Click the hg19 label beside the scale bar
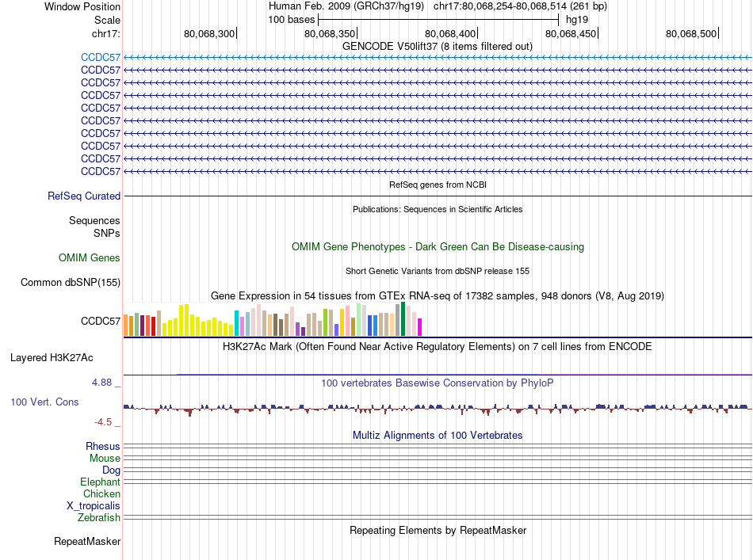This screenshot has height=560, width=753. [577, 20]
